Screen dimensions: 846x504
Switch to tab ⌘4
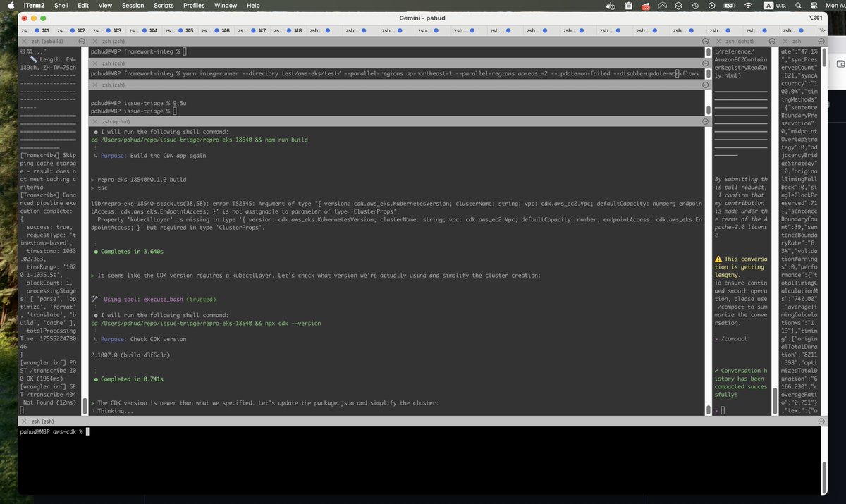(x=144, y=30)
